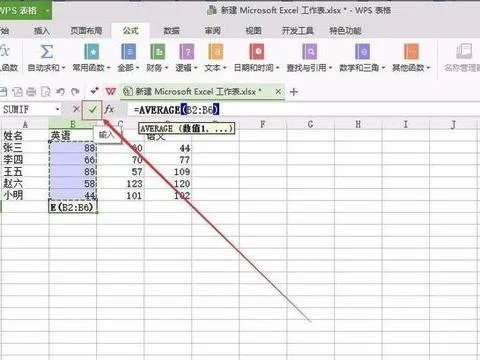Click the AutoSum sigma icon
This screenshot has height=360, width=480.
tap(46, 52)
